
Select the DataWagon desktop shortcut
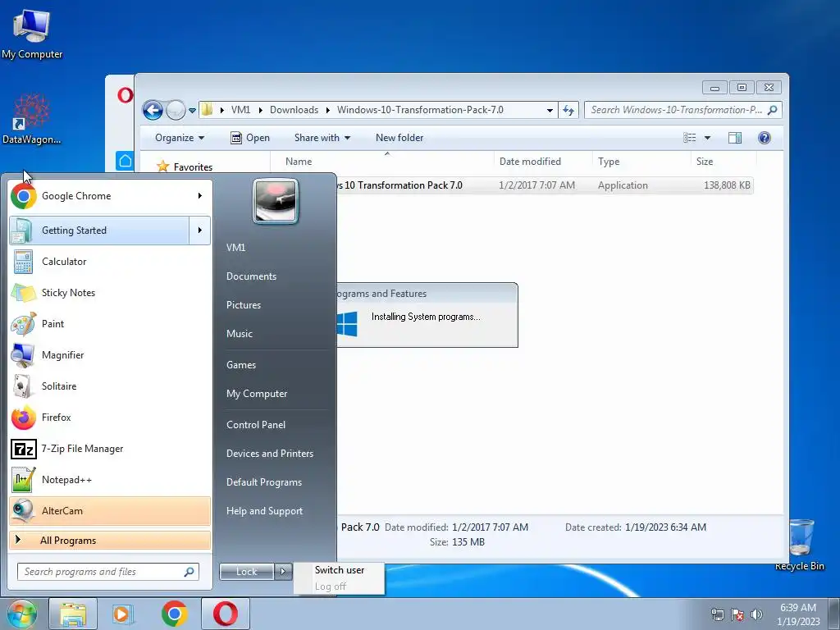(32, 119)
